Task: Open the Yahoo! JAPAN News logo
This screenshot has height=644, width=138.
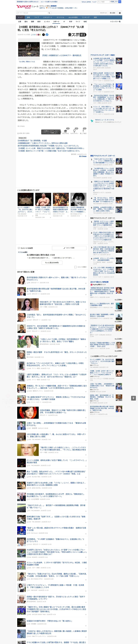Action: coord(27,7)
